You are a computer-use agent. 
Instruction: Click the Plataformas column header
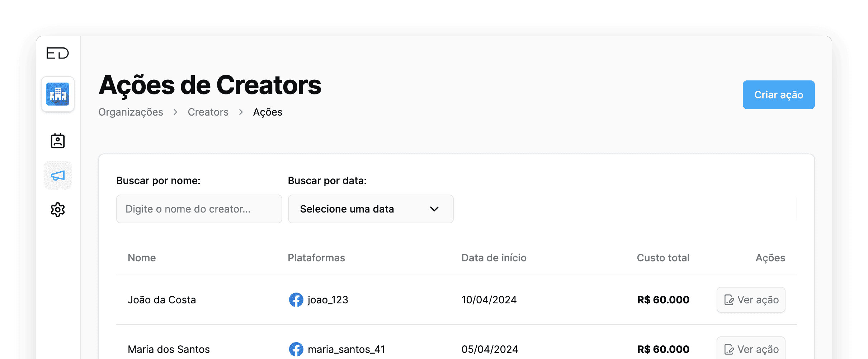[316, 258]
